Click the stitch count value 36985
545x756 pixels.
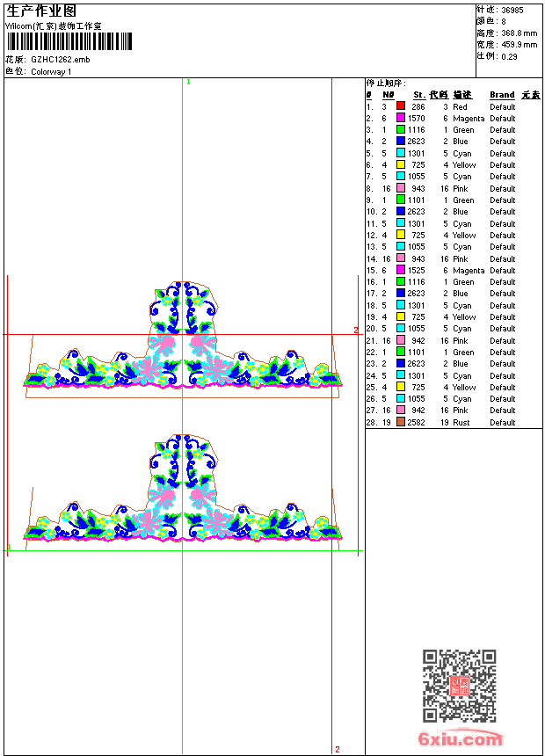[x=512, y=11]
